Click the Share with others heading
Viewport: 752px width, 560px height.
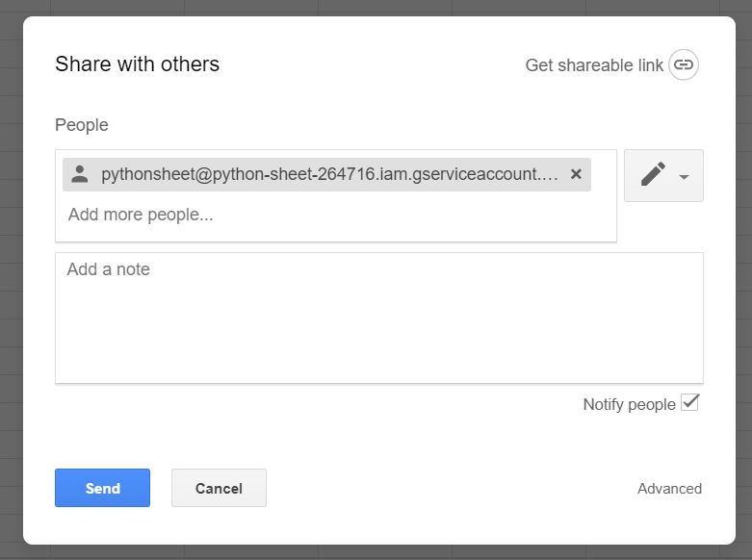pos(137,64)
